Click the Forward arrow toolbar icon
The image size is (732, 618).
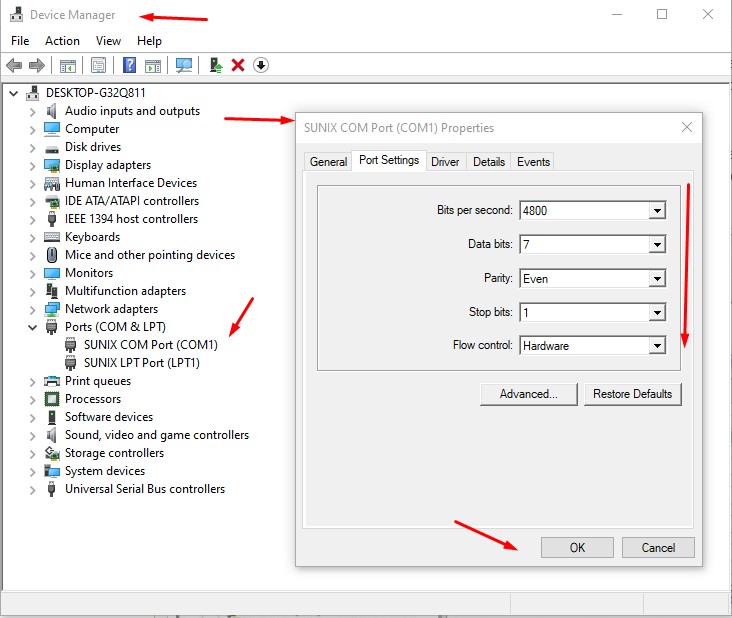tap(37, 65)
